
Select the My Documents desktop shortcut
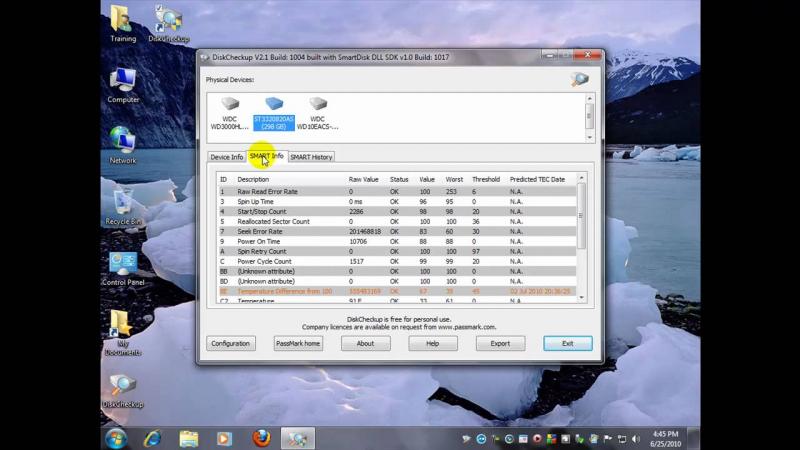tap(122, 333)
